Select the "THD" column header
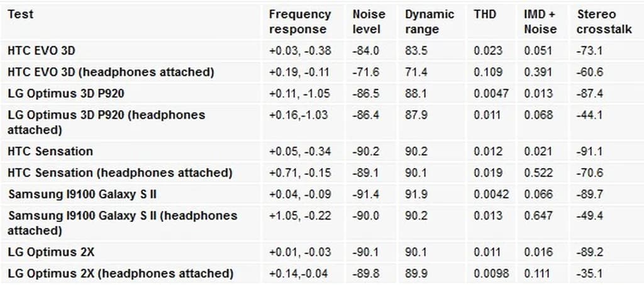Viewport: 644px width, 285px height. pyautogui.click(x=485, y=14)
